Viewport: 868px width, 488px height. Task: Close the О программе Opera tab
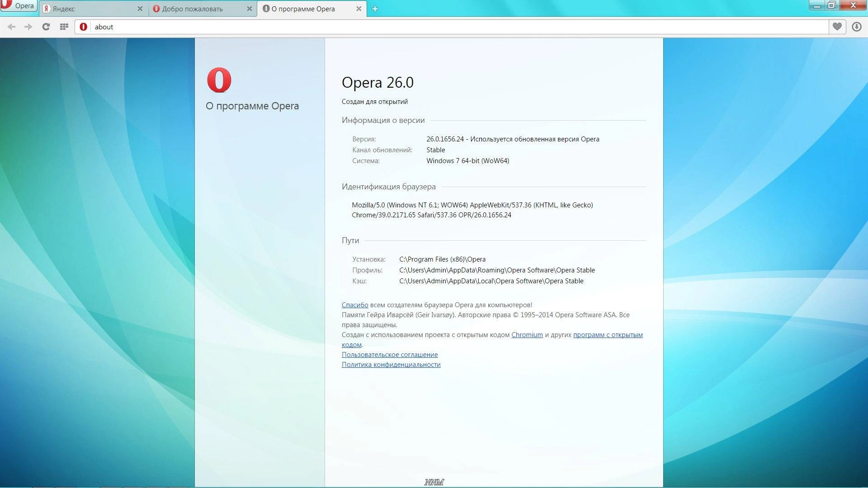(359, 9)
